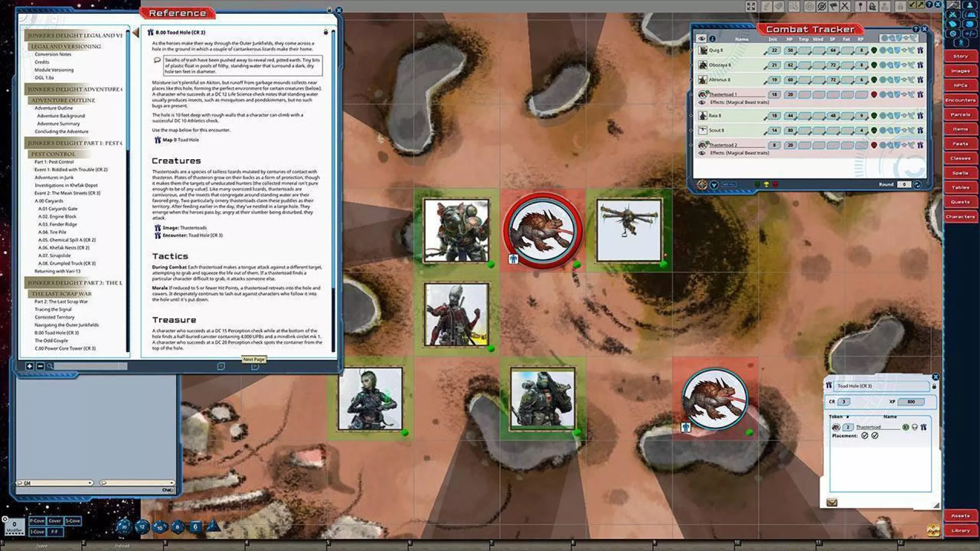Click the d12 die icon
The width and height of the screenshot is (980, 551).
tap(142, 527)
